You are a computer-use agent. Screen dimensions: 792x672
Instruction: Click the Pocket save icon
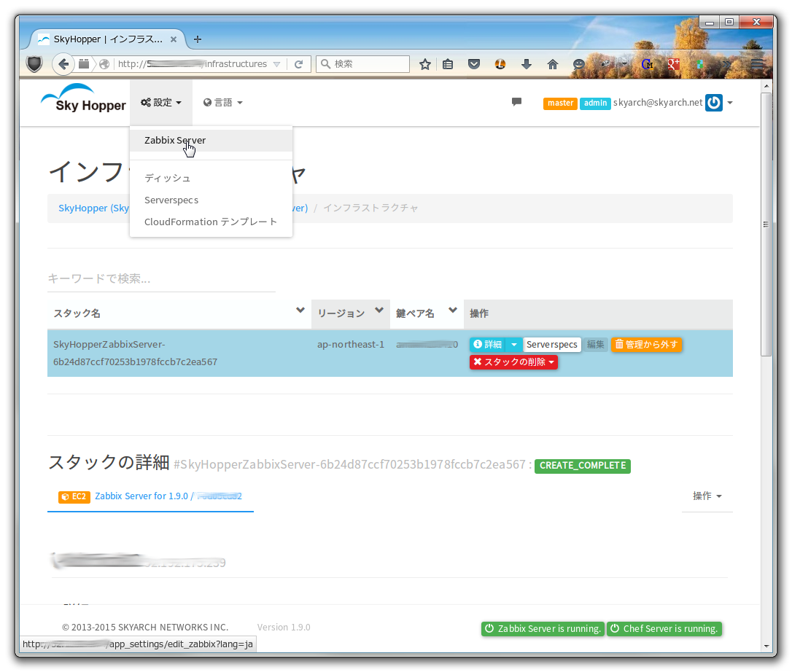click(x=474, y=64)
